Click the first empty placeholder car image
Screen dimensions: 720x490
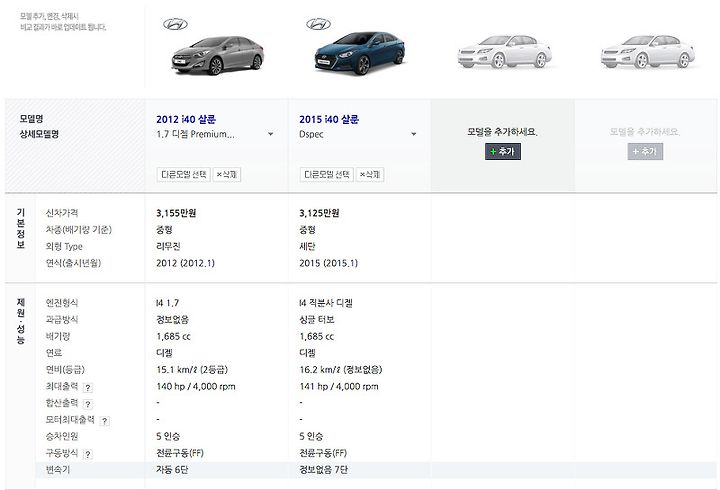point(505,52)
